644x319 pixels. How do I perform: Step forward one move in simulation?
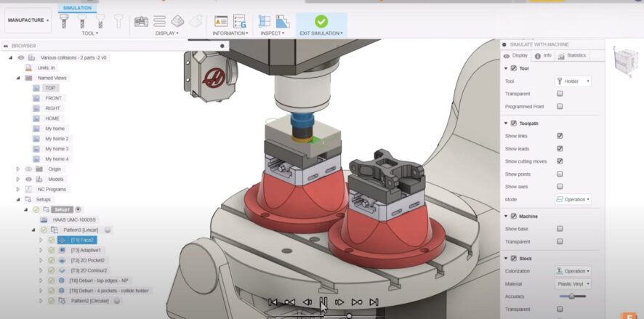(339, 302)
